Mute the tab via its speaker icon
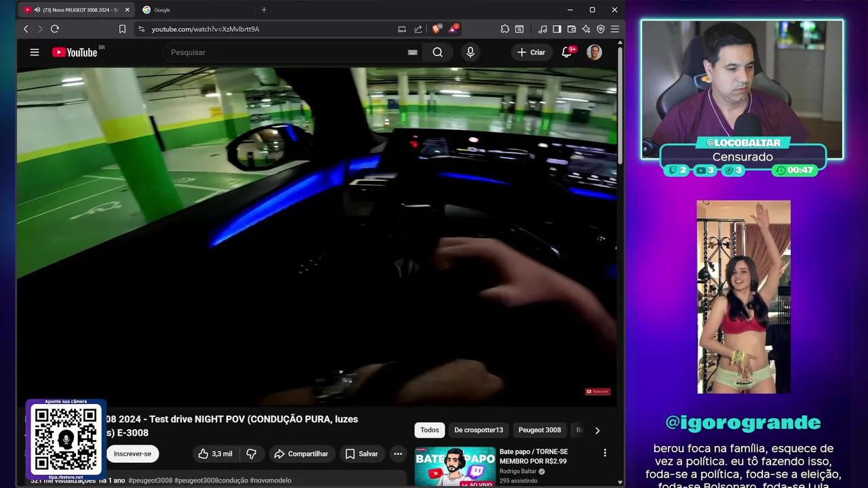 (37, 10)
